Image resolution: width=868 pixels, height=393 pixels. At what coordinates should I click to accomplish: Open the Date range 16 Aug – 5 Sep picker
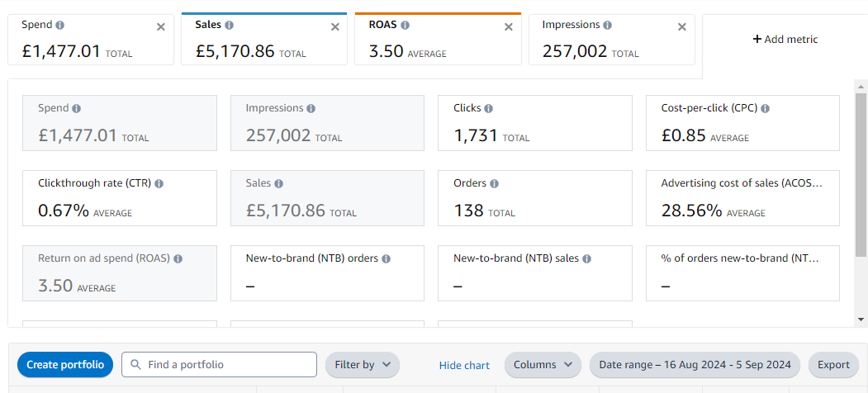click(695, 365)
